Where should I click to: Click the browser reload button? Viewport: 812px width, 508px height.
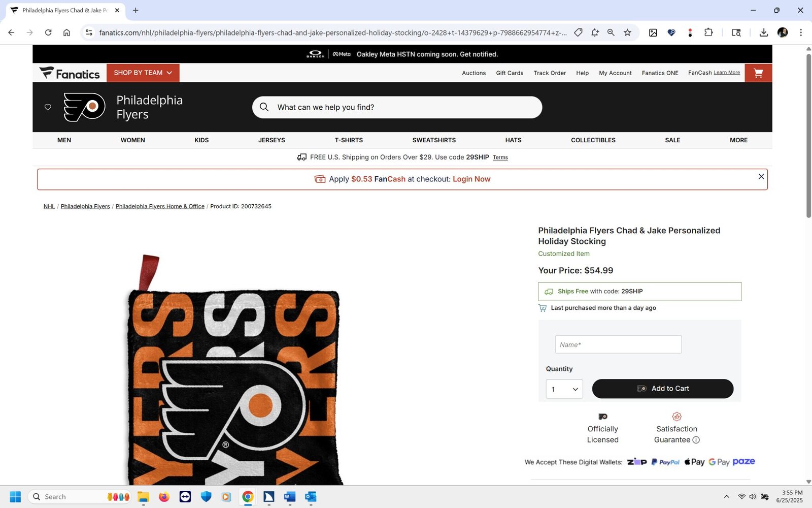pyautogui.click(x=48, y=33)
